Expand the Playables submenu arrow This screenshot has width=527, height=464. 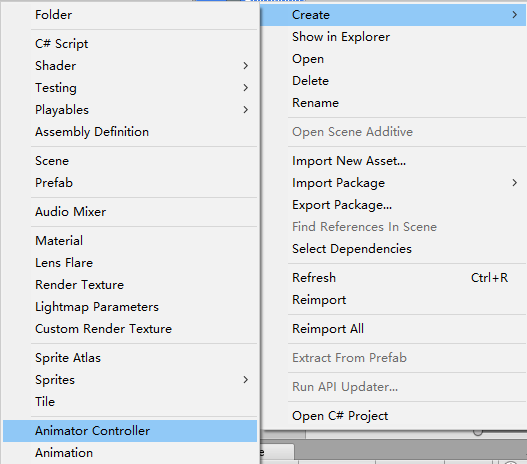coord(246,110)
